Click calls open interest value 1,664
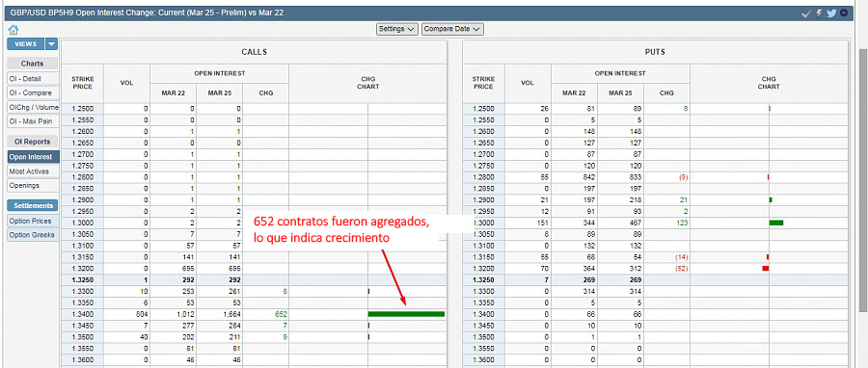 [231, 314]
